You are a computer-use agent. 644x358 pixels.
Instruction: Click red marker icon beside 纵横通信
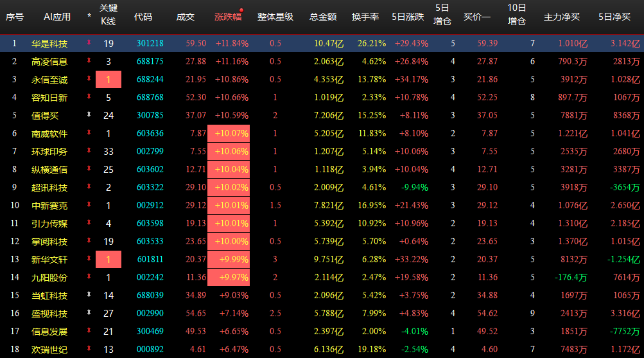pyautogui.click(x=89, y=168)
